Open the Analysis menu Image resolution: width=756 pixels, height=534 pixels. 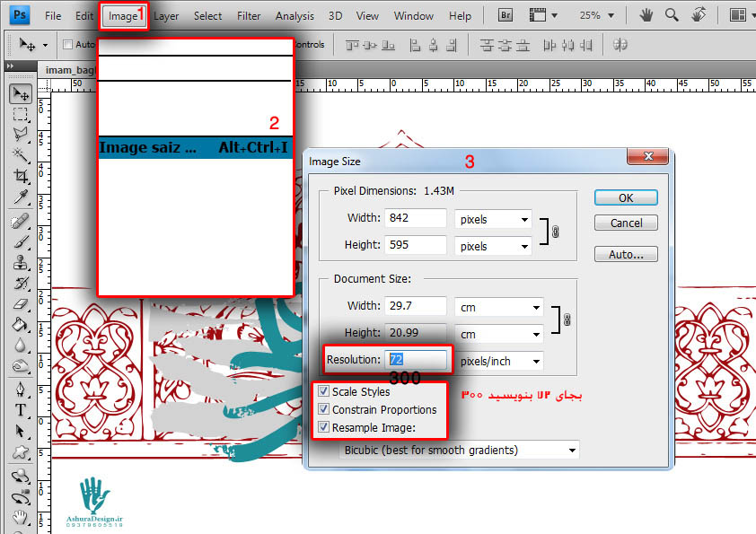click(x=294, y=16)
